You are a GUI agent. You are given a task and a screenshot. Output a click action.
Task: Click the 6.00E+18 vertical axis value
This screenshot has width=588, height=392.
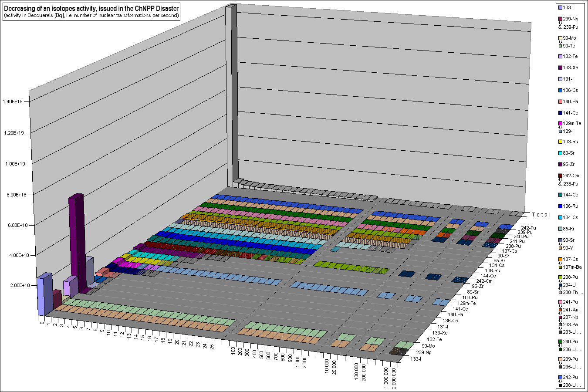(x=19, y=225)
